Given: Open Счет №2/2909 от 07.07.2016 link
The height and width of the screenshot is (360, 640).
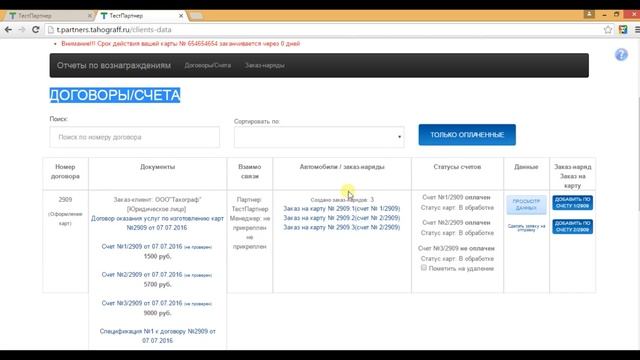Looking at the screenshot, I should click(142, 275).
